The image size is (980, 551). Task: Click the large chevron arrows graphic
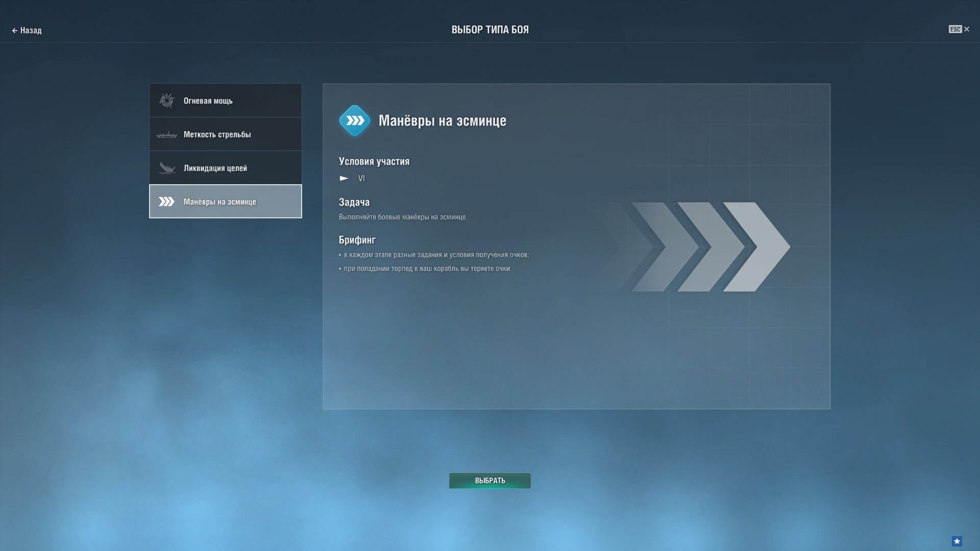point(689,247)
